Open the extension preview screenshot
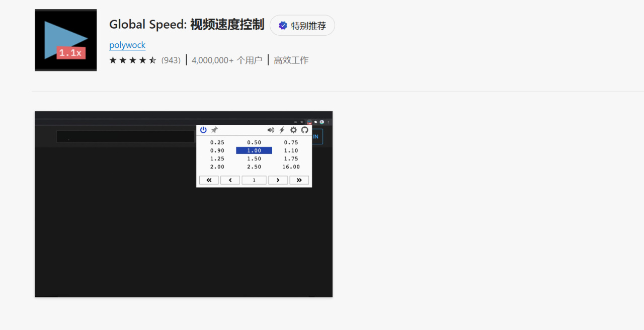 click(184, 204)
